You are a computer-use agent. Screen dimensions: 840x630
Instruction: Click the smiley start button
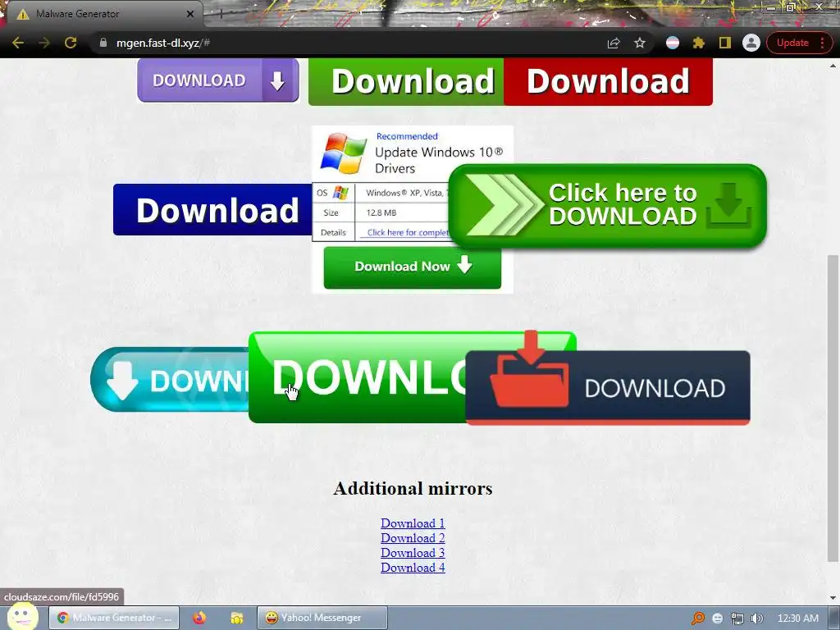click(22, 616)
